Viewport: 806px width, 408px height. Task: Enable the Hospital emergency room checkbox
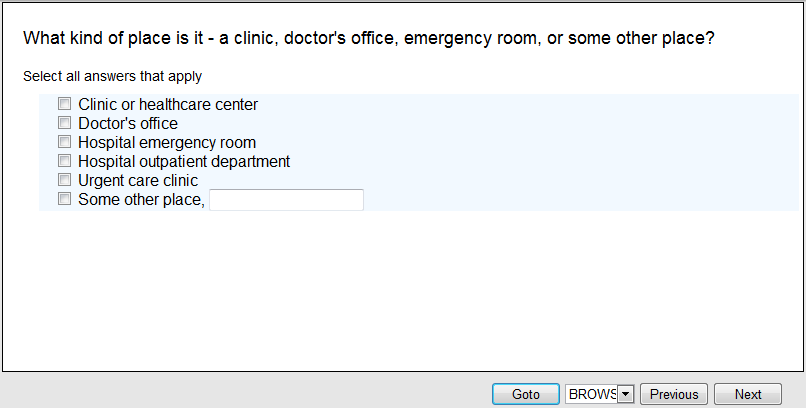(65, 142)
